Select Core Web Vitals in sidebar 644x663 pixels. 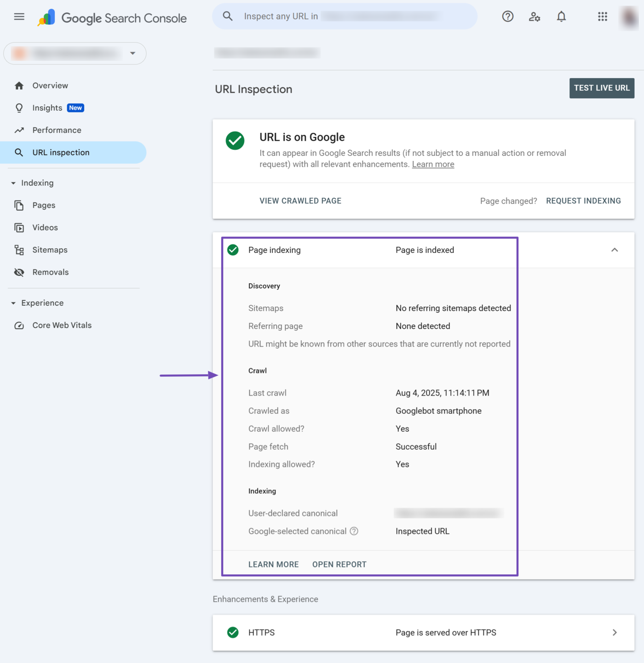point(62,325)
